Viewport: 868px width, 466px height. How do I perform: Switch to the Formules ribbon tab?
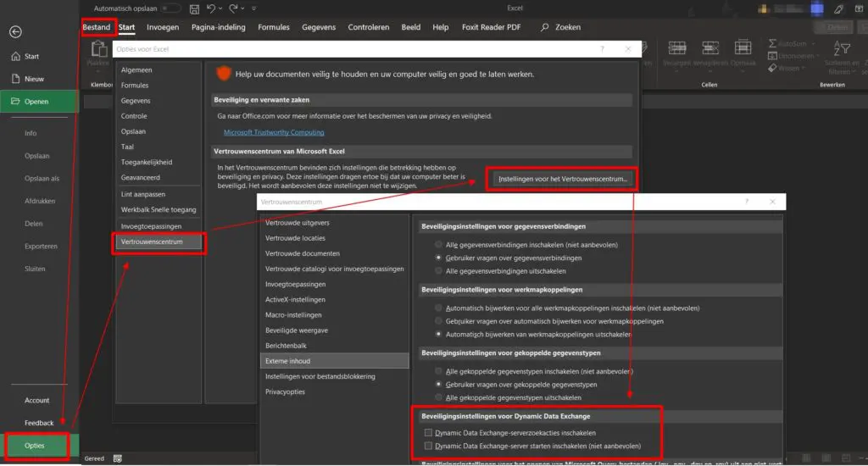(274, 27)
